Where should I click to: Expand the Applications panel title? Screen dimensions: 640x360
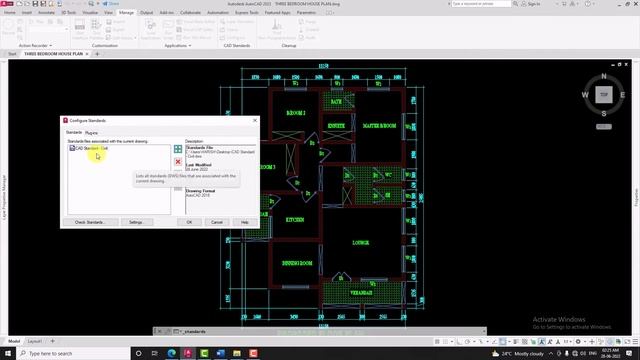point(178,46)
